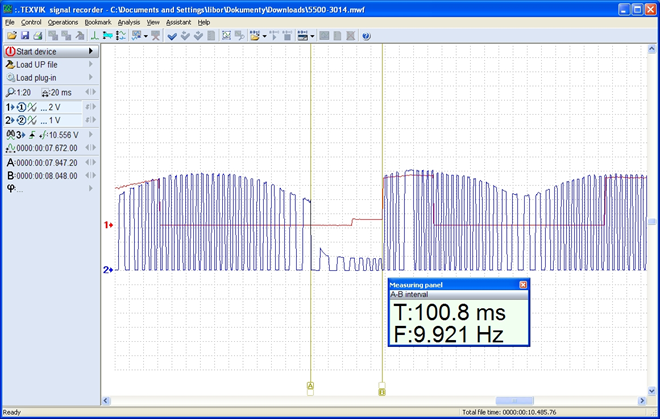Close the Measuring panel
This screenshot has width=660, height=419.
tap(523, 285)
